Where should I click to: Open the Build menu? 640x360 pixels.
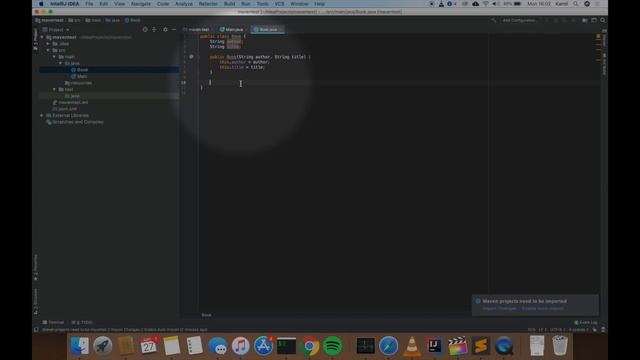click(229, 4)
